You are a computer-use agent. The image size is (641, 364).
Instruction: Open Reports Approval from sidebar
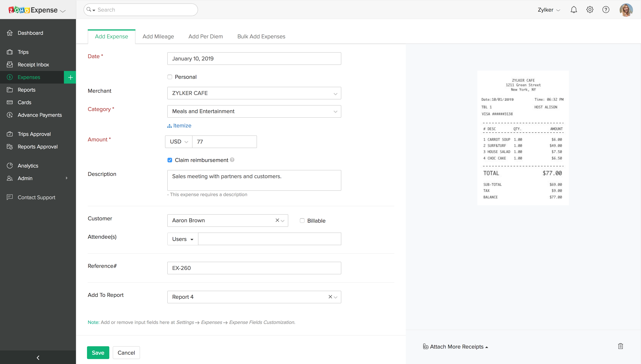click(x=38, y=147)
